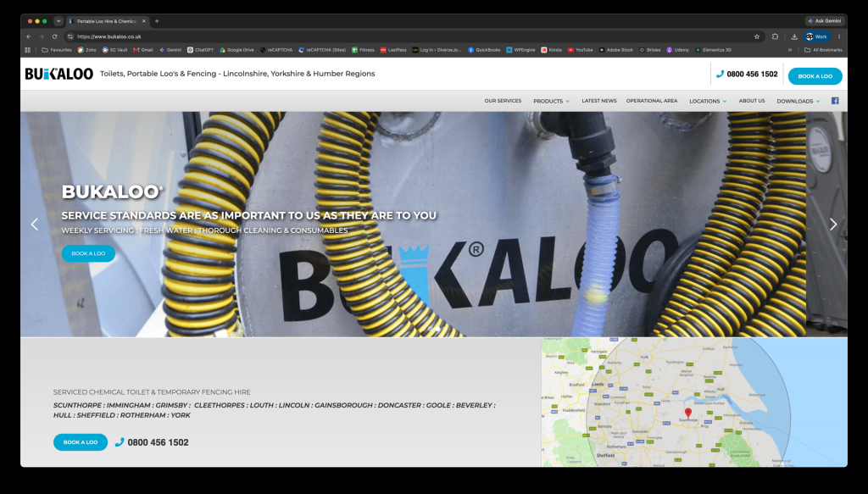Show hidden bookmarks via the overflow chevron

point(790,50)
